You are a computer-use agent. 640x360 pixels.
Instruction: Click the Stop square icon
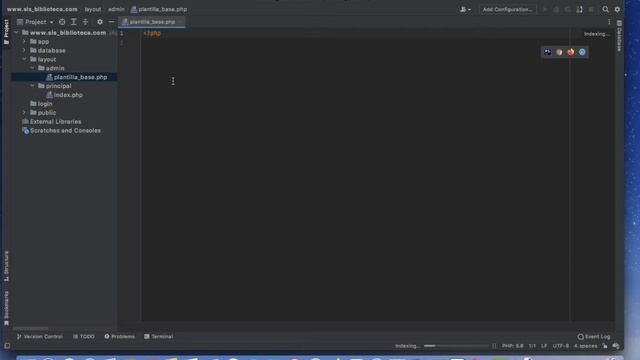(x=591, y=9)
